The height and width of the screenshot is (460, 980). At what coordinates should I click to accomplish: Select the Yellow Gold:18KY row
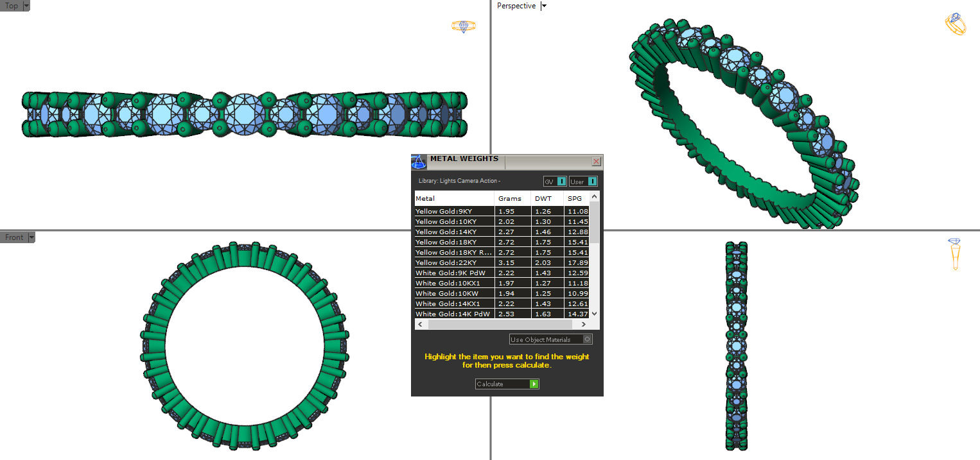click(502, 242)
